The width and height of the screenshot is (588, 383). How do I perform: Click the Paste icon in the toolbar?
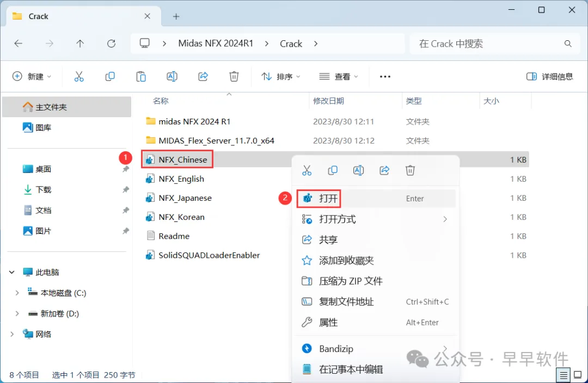tap(141, 77)
